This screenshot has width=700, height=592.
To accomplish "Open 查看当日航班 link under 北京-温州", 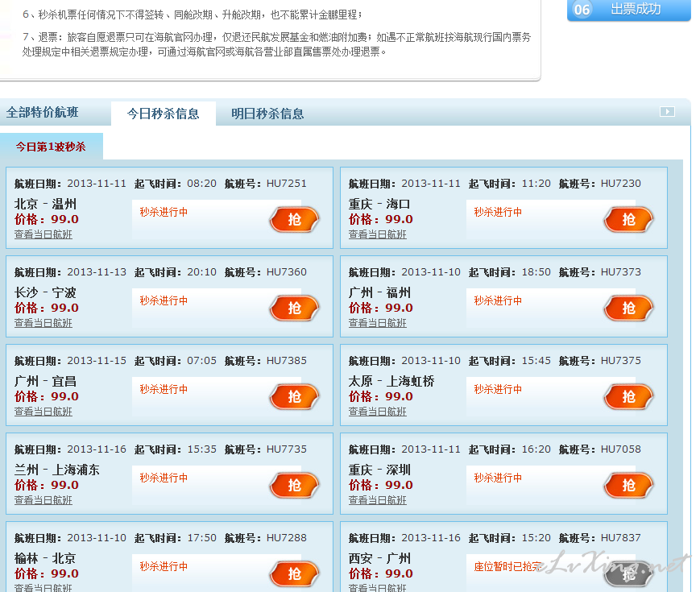I will click(x=43, y=234).
